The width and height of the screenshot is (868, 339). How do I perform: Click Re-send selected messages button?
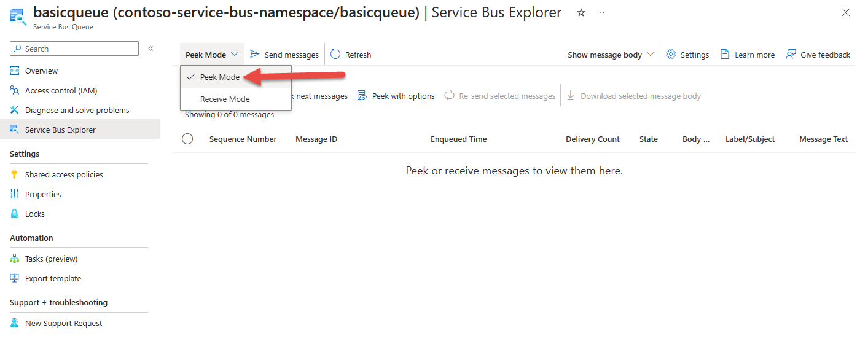pos(500,96)
